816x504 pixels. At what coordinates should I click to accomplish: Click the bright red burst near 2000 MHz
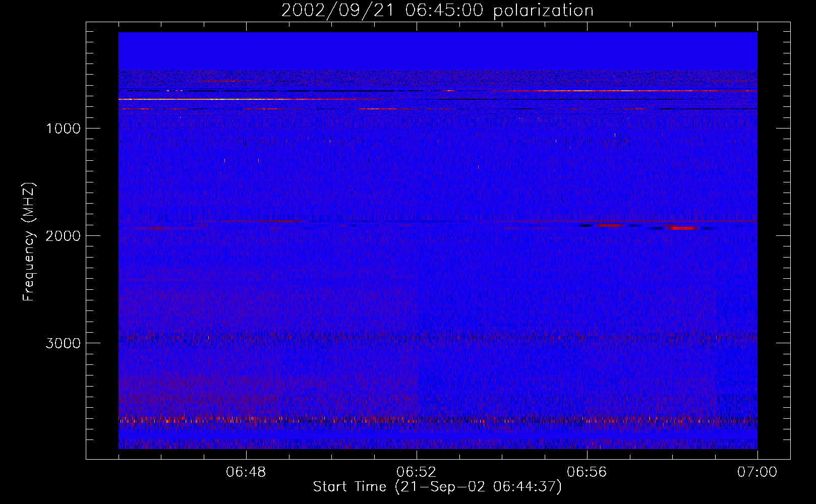(x=683, y=228)
